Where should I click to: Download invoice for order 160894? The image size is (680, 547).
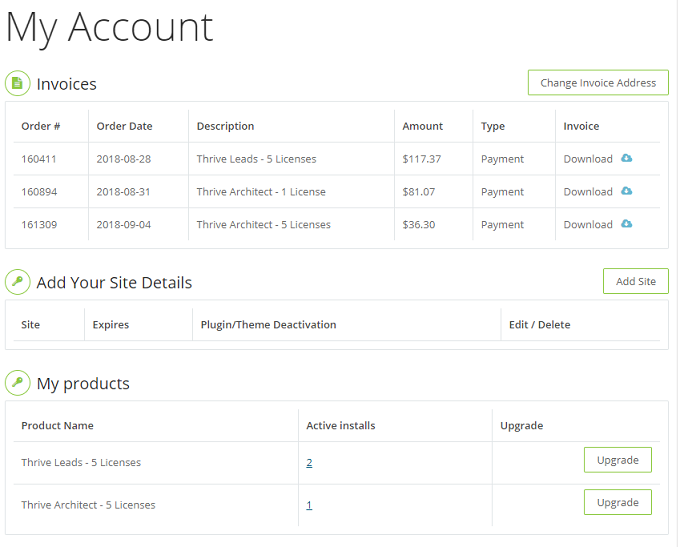(588, 192)
